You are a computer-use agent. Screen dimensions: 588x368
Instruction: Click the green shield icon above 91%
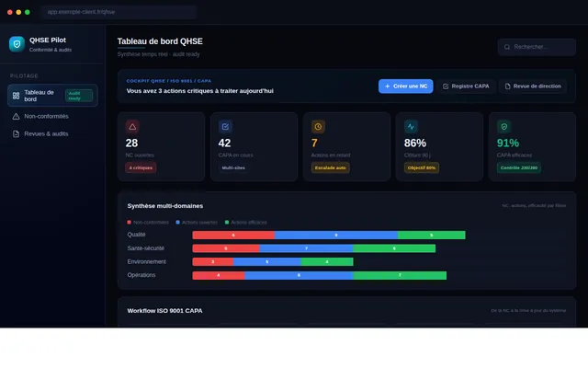click(x=504, y=127)
